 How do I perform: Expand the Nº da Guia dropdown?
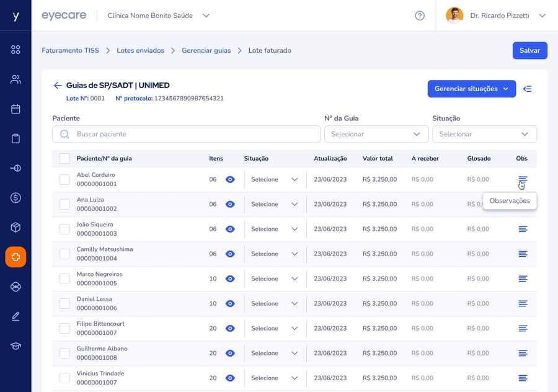click(x=376, y=134)
